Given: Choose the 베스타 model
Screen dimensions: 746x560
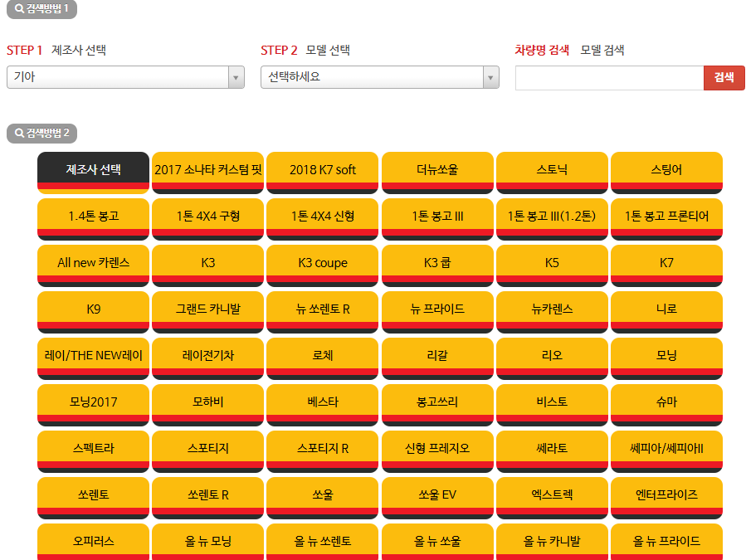Looking at the screenshot, I should (x=323, y=406).
